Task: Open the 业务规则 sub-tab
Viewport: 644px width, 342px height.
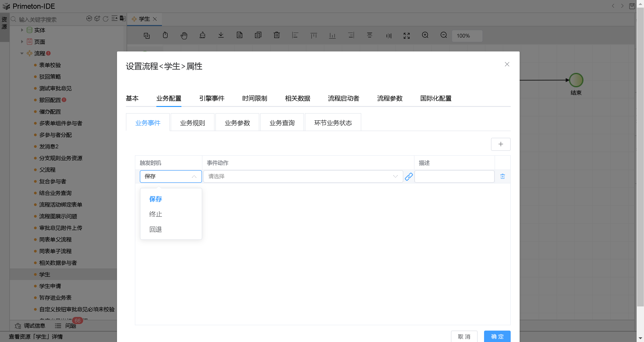Action: 192,123
